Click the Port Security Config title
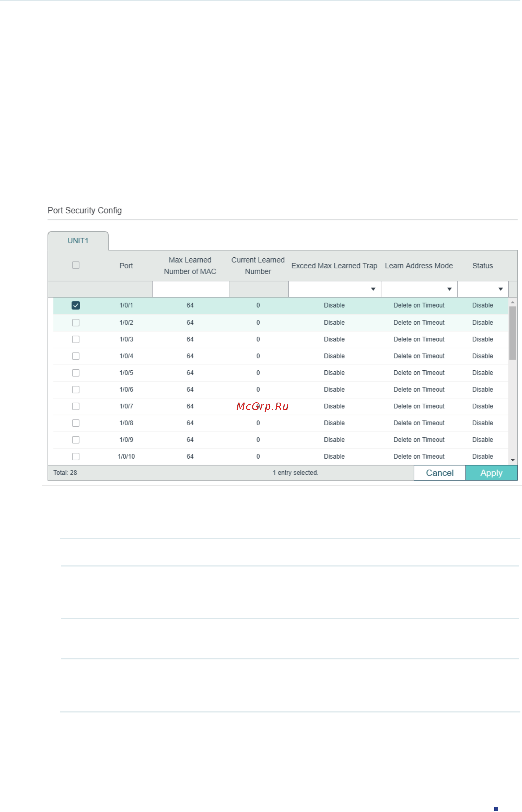Viewport: 522px width, 812px height. coord(85,211)
